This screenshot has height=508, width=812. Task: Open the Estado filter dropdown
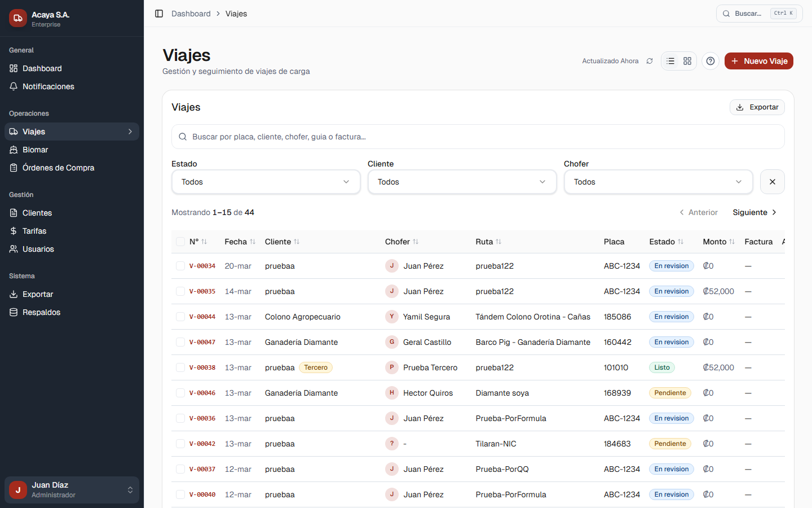(266, 182)
